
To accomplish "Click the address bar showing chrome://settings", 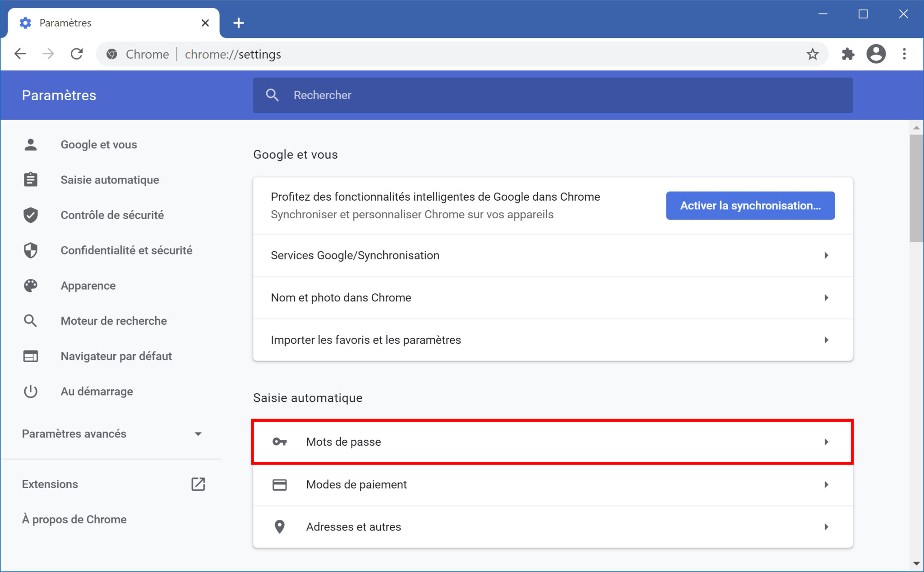I will pyautogui.click(x=462, y=54).
